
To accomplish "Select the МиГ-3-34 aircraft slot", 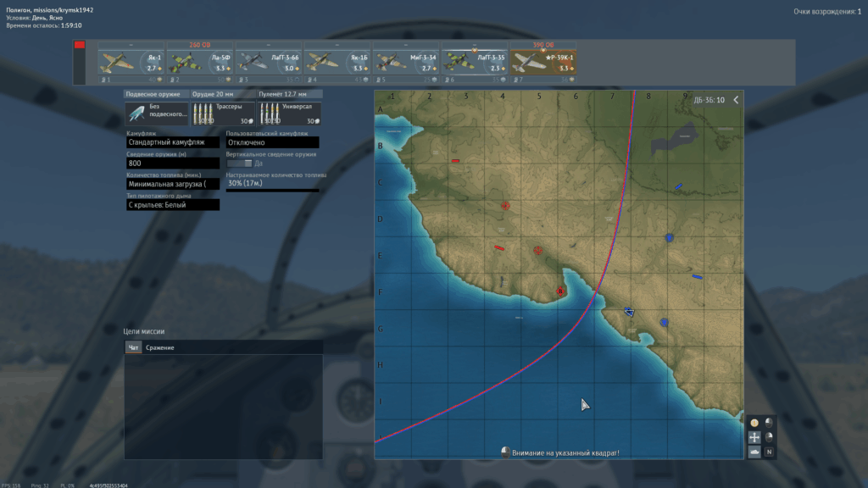I will 405,62.
